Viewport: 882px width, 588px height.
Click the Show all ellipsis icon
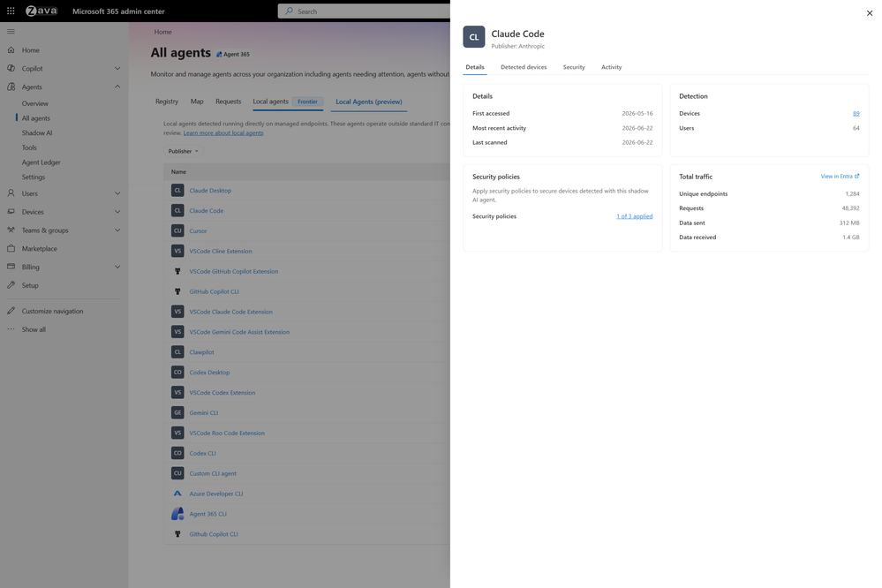[x=11, y=329]
